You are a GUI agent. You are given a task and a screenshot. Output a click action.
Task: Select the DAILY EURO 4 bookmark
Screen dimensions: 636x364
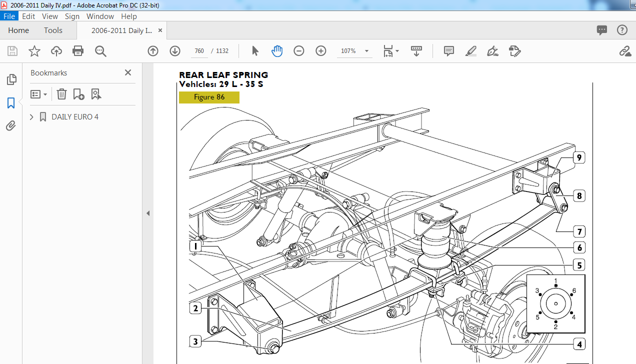coord(75,117)
